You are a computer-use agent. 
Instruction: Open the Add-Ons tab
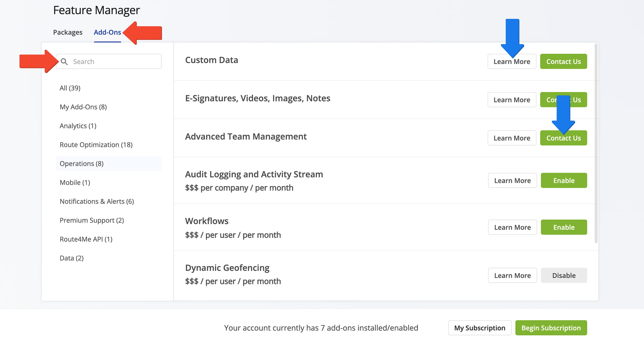107,32
